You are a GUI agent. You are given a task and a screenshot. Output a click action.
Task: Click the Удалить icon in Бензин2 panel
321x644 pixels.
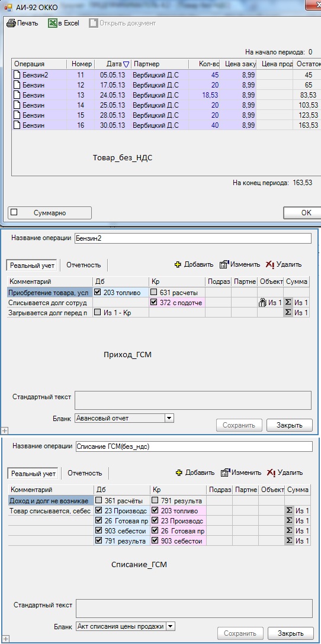(270, 264)
